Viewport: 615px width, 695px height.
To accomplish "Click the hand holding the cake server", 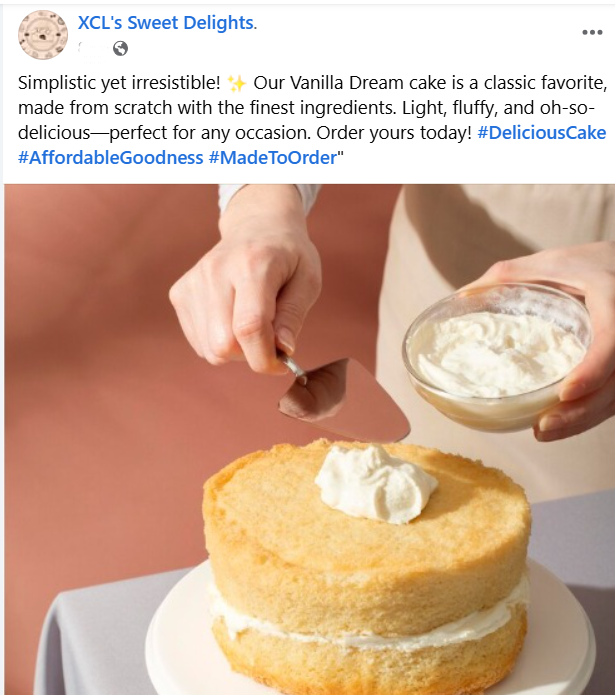I will pos(246,284).
